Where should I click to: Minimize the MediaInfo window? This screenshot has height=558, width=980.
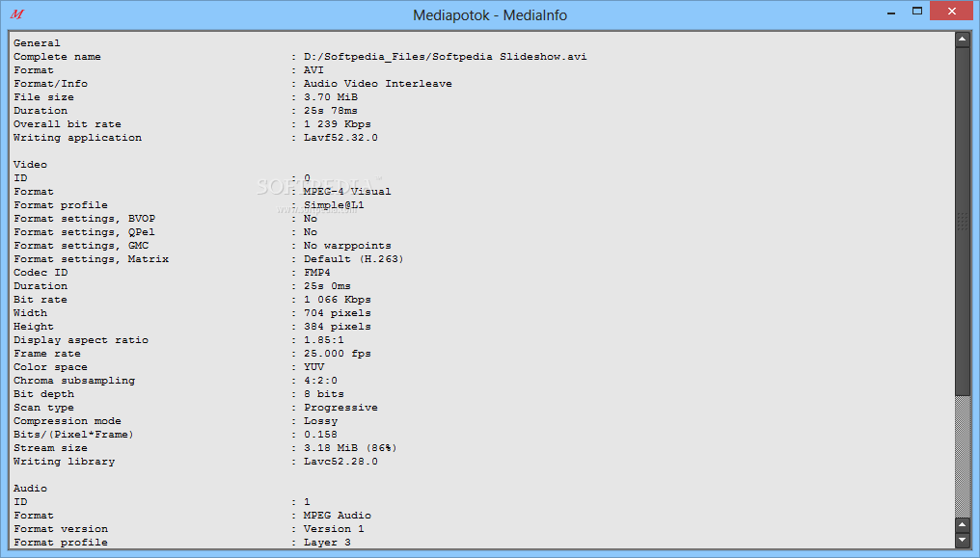[891, 12]
